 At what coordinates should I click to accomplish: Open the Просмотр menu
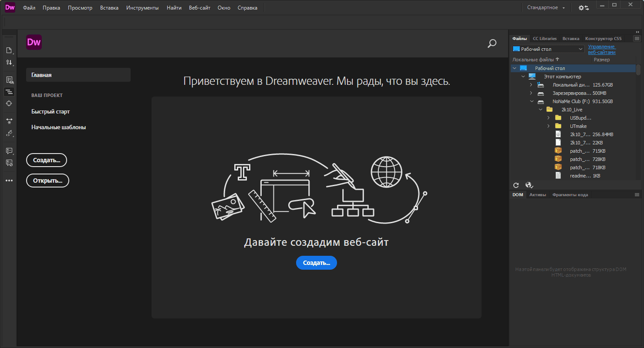pyautogui.click(x=80, y=8)
